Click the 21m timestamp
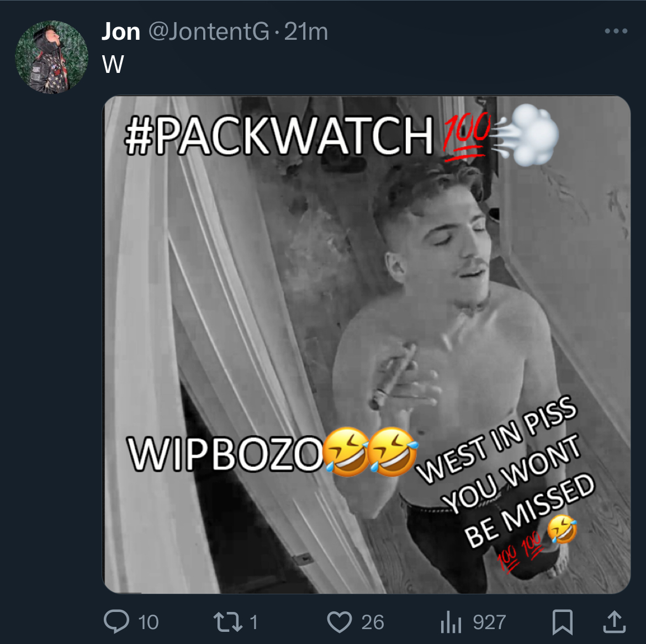Image resolution: width=646 pixels, height=644 pixels. point(306,31)
